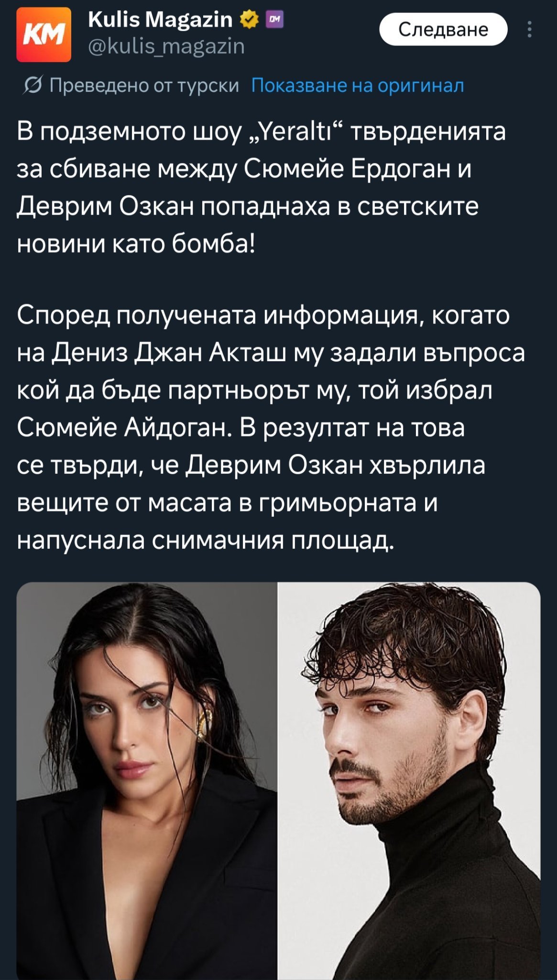Tap the first paragraph of the post
This screenshot has height=980, width=557.
point(261,188)
